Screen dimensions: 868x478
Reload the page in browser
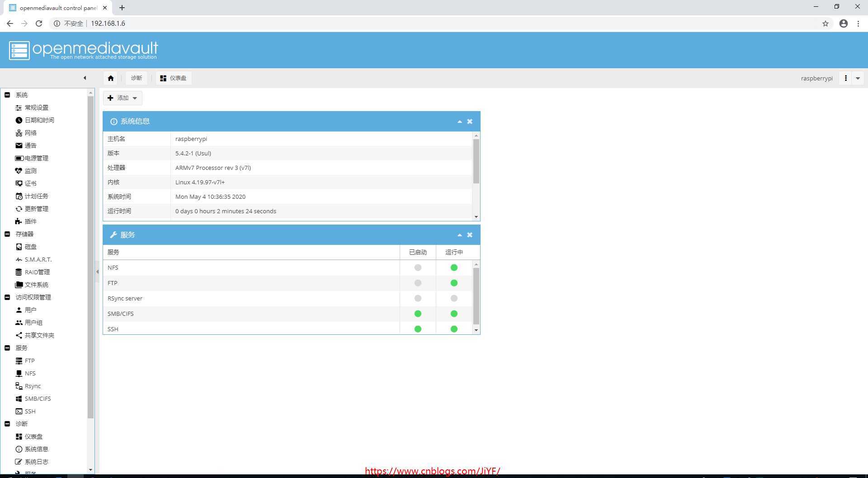coord(39,23)
